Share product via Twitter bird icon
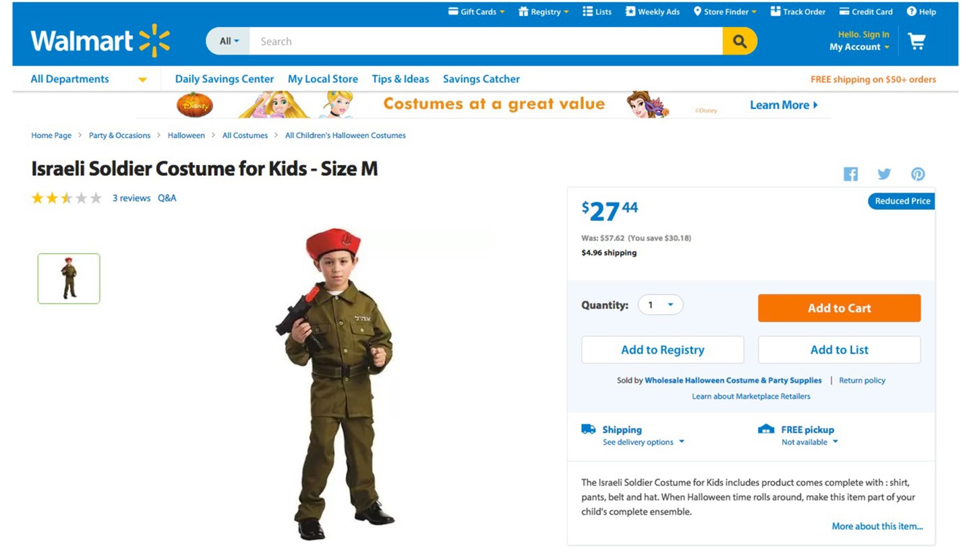 click(x=884, y=174)
